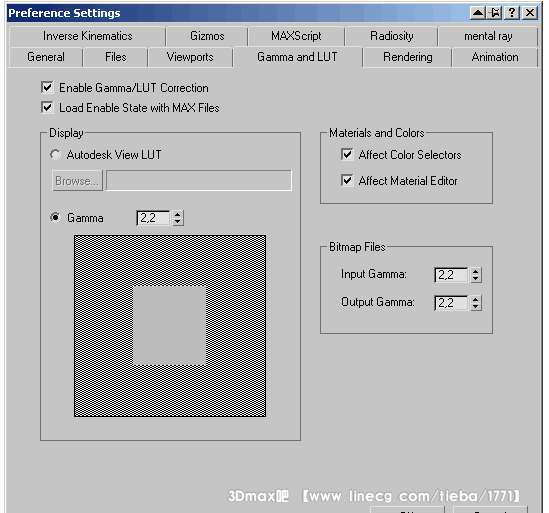Image resolution: width=549 pixels, height=513 pixels.
Task: Click the Browse... button
Action: tap(77, 181)
